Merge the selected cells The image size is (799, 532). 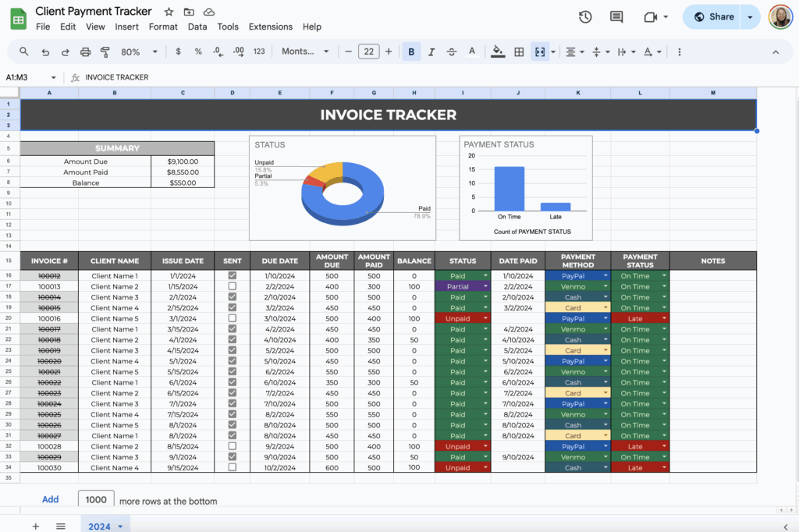(x=540, y=51)
